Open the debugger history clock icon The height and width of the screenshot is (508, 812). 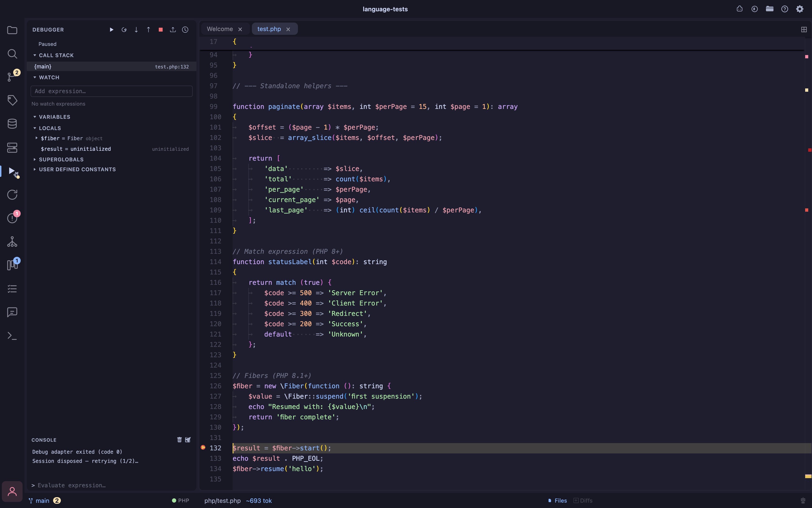[x=185, y=30]
